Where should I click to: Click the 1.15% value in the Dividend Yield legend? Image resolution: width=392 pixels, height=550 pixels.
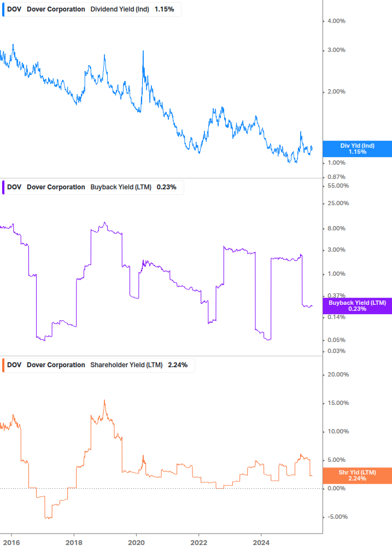click(x=165, y=9)
